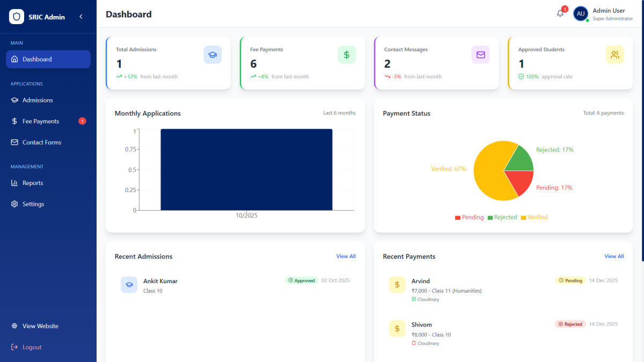
Task: Click View All in Recent Admissions
Action: (x=346, y=256)
